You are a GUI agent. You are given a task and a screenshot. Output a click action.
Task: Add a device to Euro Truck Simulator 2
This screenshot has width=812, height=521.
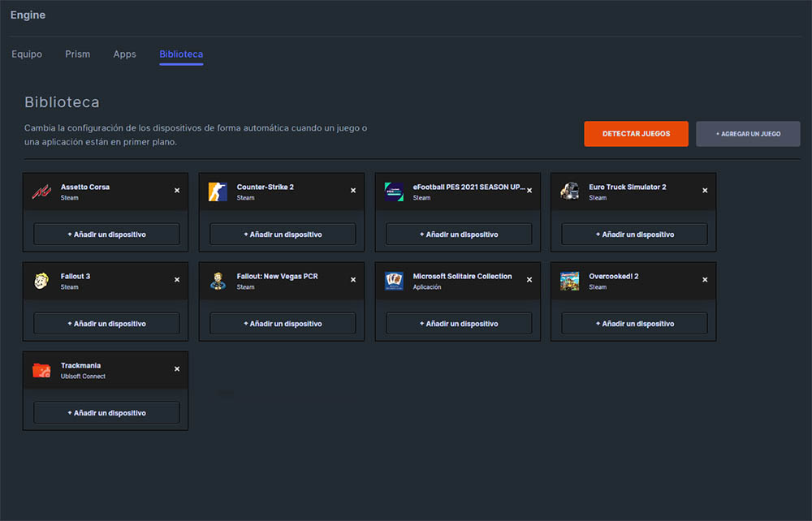tap(634, 235)
